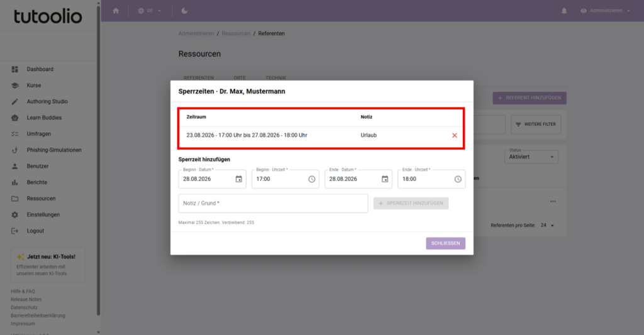This screenshot has width=644, height=335.
Task: Open clock picker for Ende Uhrzeit
Action: 458,179
